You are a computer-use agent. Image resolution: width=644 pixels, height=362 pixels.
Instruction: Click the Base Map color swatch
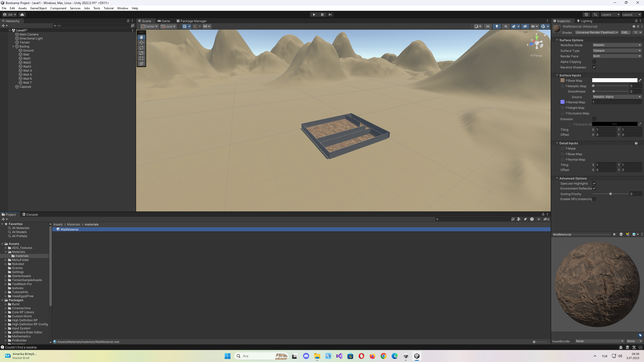tap(614, 80)
